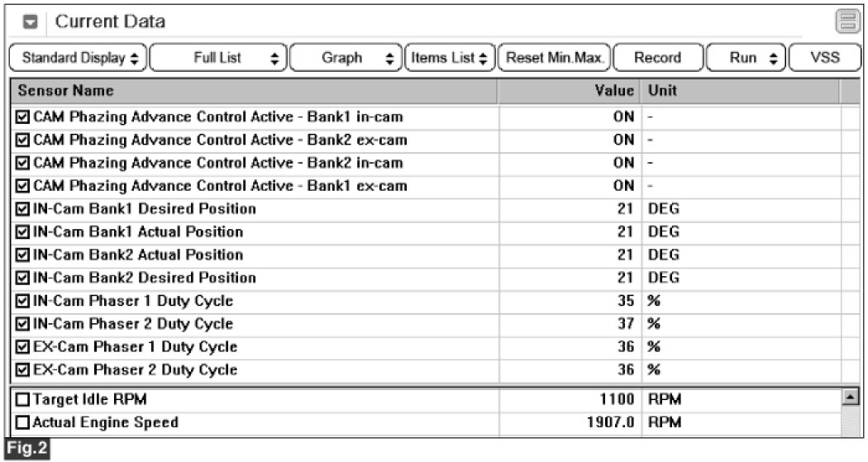Viewport: 868px width, 462px height.
Task: Open the Items List dropdown
Action: 450,58
